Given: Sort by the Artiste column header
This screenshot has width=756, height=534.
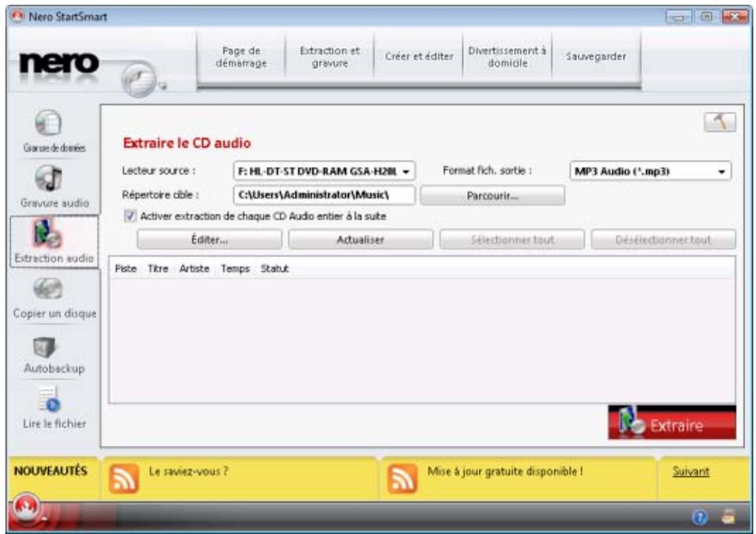Looking at the screenshot, I should 195,269.
